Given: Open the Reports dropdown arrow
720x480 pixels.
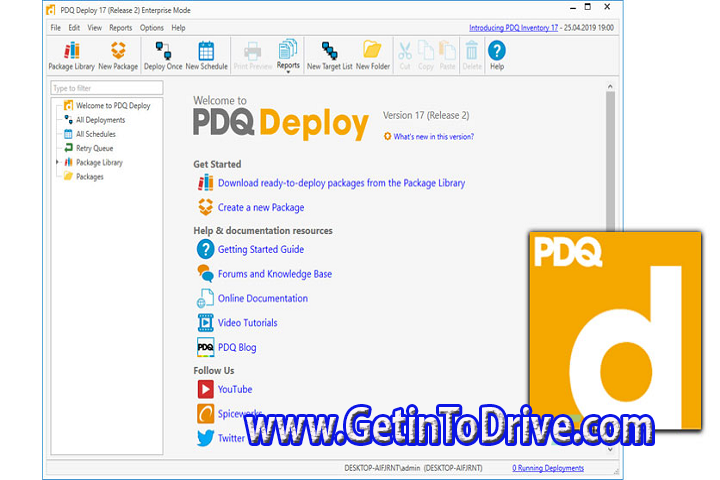Looking at the screenshot, I should pos(288,72).
